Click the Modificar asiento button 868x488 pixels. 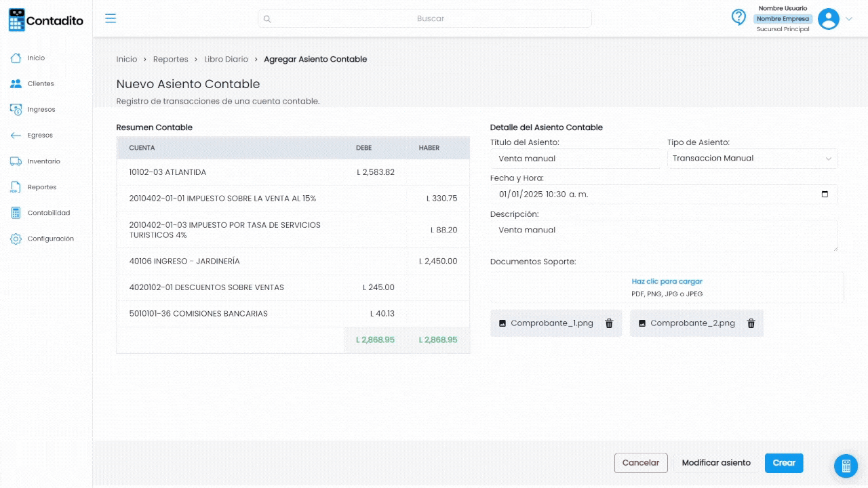[x=716, y=463]
